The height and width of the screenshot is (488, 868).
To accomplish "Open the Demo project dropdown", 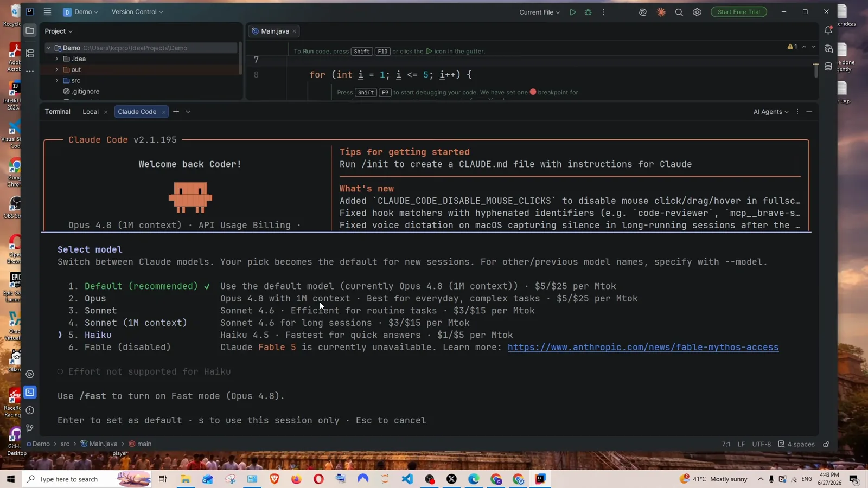I will (81, 12).
